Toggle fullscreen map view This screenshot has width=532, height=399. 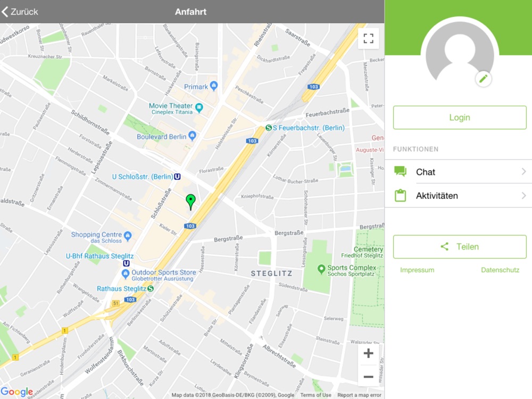[x=368, y=38]
